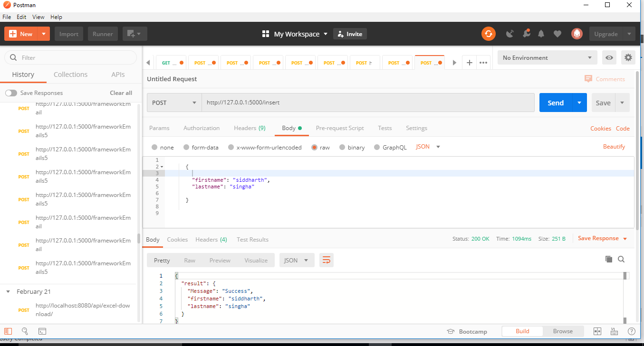Click the request URL input field
644x346 pixels.
(368, 103)
